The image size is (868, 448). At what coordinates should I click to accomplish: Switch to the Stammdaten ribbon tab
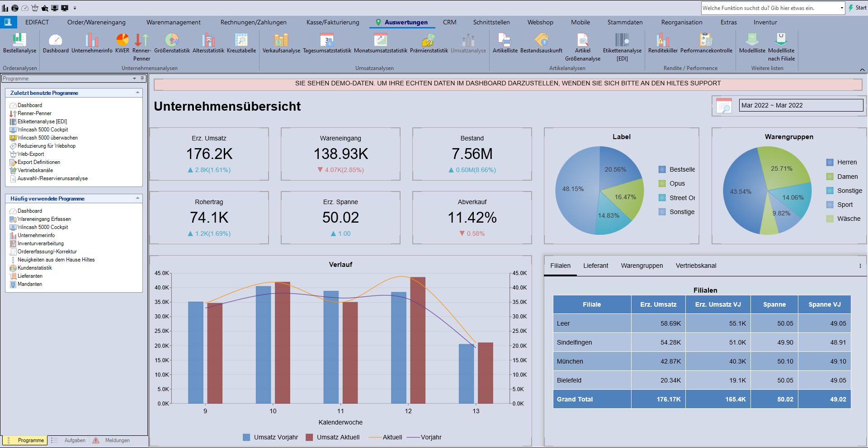tap(625, 22)
